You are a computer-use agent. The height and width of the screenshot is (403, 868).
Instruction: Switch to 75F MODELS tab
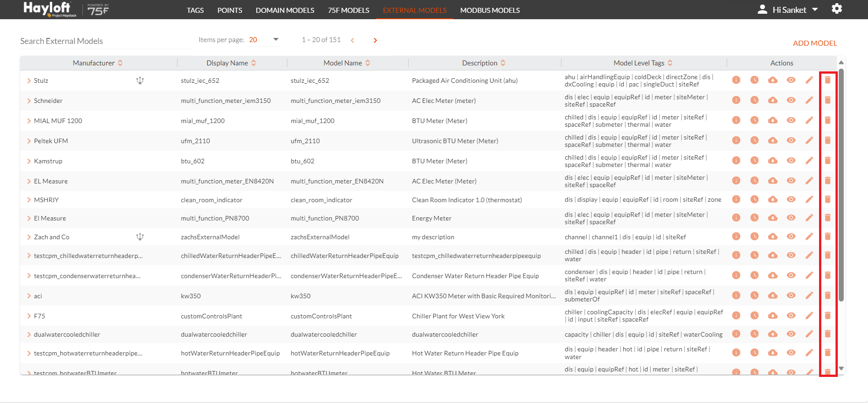349,10
